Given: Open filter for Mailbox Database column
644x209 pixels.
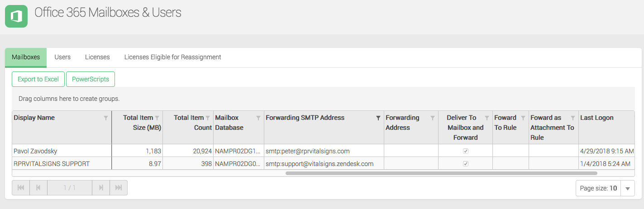Looking at the screenshot, I should [258, 118].
